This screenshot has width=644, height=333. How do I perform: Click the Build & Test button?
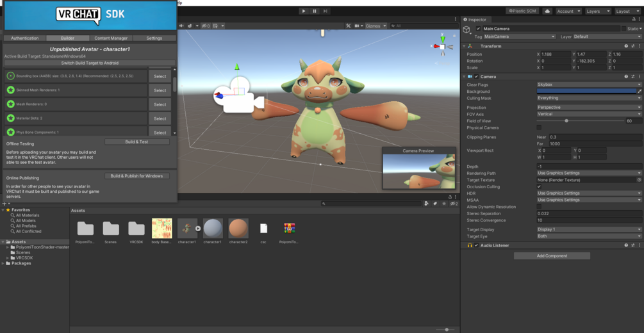(136, 142)
